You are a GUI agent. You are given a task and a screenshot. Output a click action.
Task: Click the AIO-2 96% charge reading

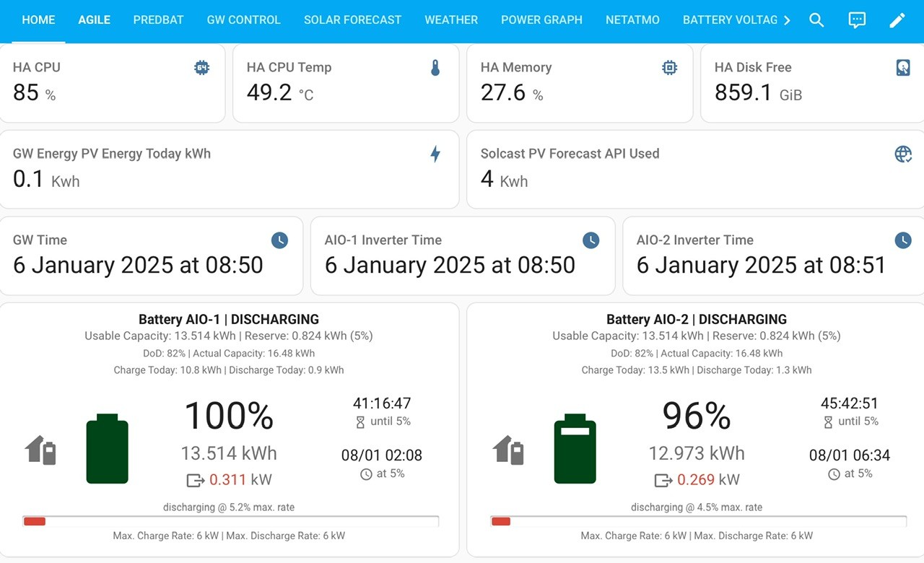pos(697,416)
